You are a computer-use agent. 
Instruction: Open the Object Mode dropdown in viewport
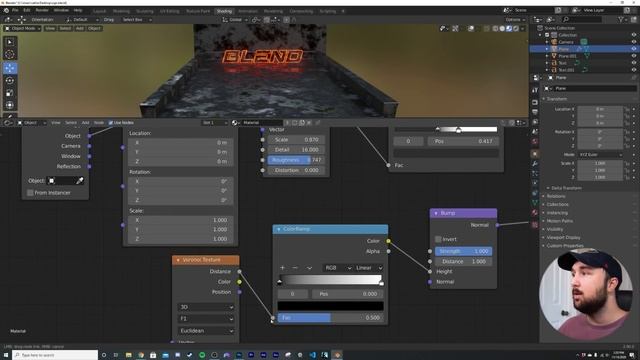coord(23,29)
